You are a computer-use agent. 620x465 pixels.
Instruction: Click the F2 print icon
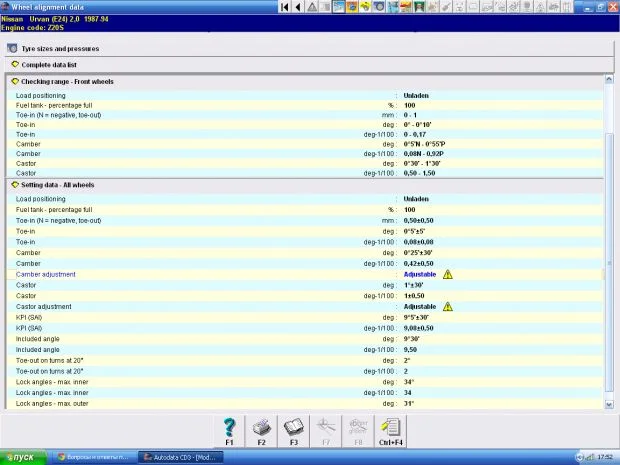(261, 427)
